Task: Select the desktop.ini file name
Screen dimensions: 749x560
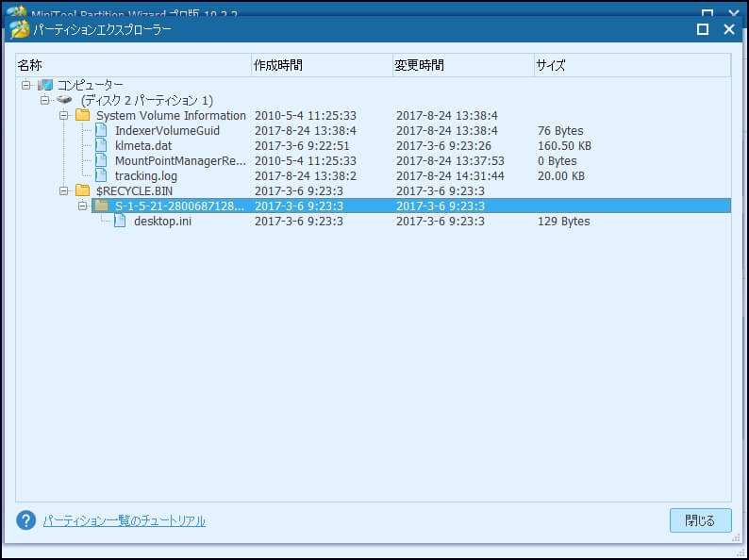Action: coord(162,221)
